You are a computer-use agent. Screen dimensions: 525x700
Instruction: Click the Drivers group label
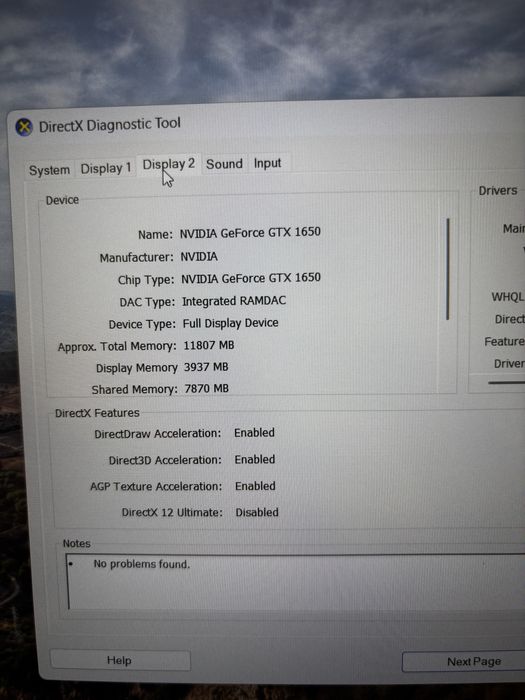point(498,191)
